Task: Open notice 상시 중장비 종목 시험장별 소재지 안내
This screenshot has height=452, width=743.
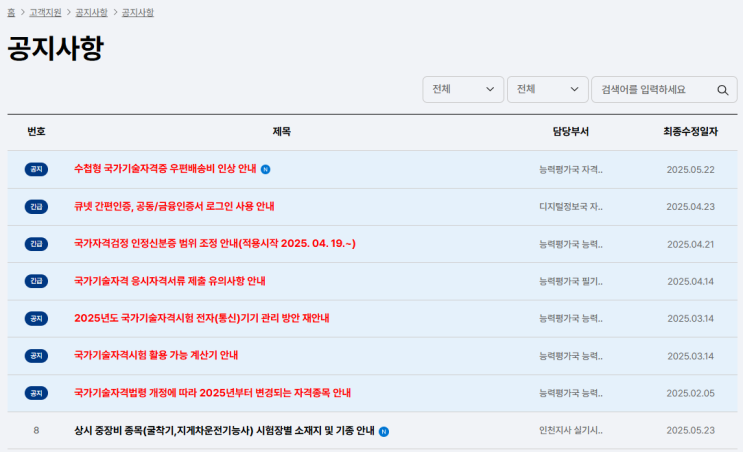Action: pyautogui.click(x=224, y=431)
